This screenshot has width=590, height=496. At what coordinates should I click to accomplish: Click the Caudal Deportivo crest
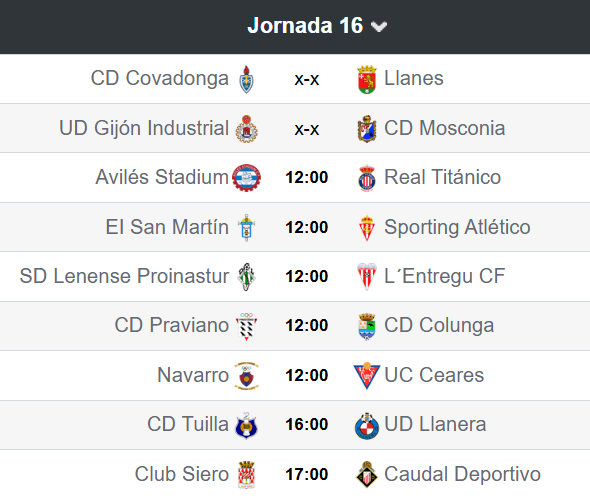tap(367, 474)
